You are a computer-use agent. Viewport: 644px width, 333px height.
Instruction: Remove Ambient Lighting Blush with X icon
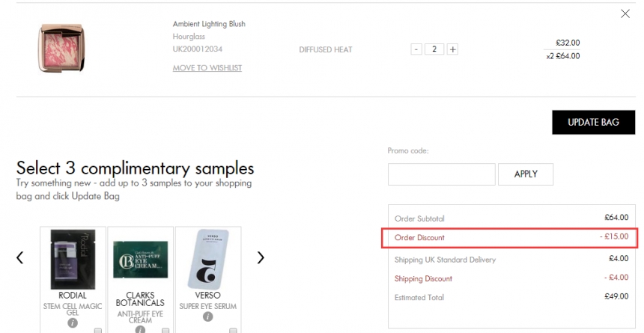click(625, 13)
